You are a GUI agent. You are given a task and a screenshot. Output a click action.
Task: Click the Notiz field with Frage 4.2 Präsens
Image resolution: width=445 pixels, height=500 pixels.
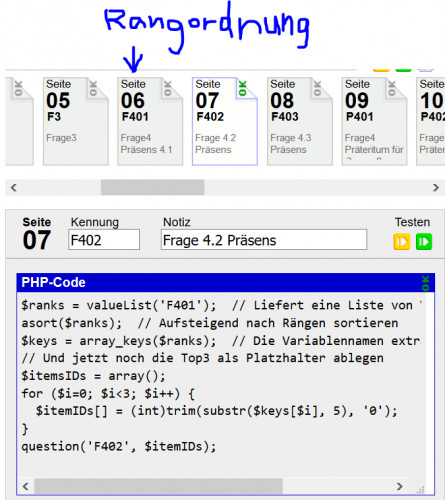coord(264,240)
